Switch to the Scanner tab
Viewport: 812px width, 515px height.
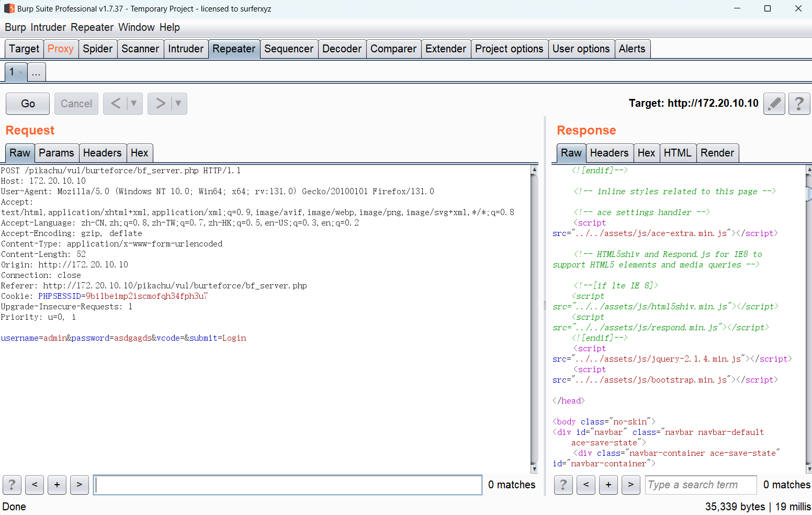coord(140,49)
